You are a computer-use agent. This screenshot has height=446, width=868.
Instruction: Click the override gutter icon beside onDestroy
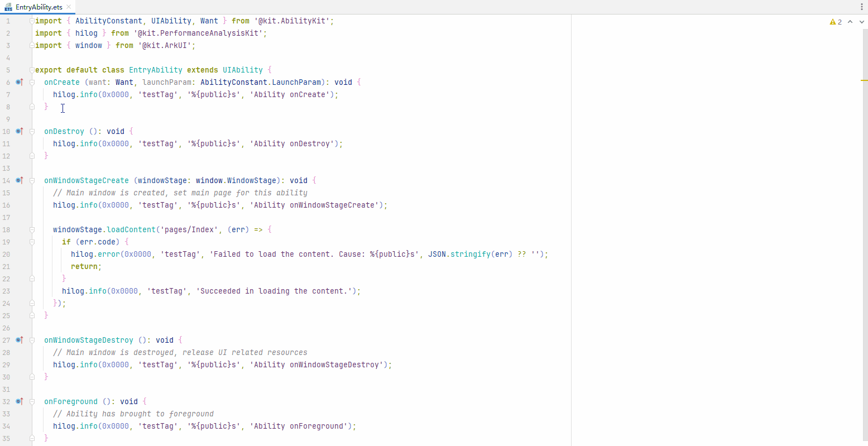(20, 131)
